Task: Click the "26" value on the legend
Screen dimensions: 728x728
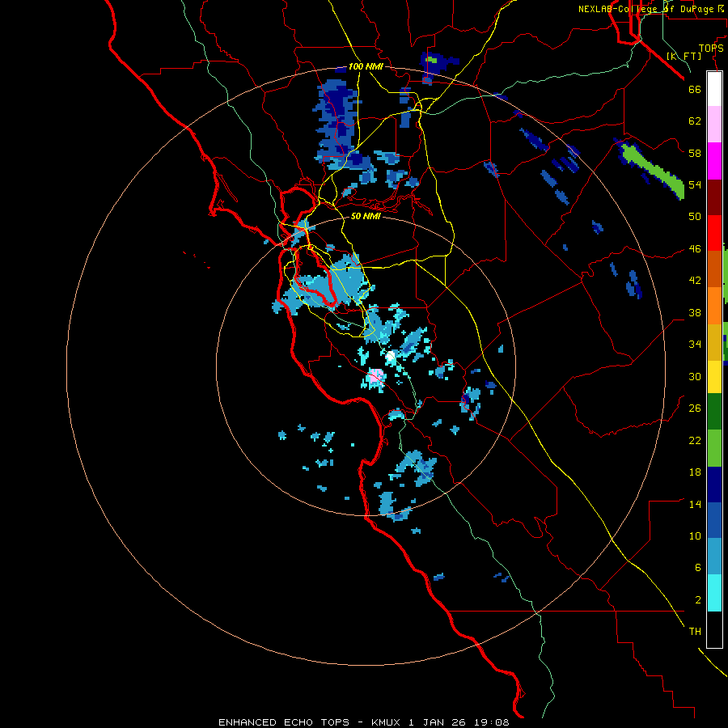Action: (695, 408)
